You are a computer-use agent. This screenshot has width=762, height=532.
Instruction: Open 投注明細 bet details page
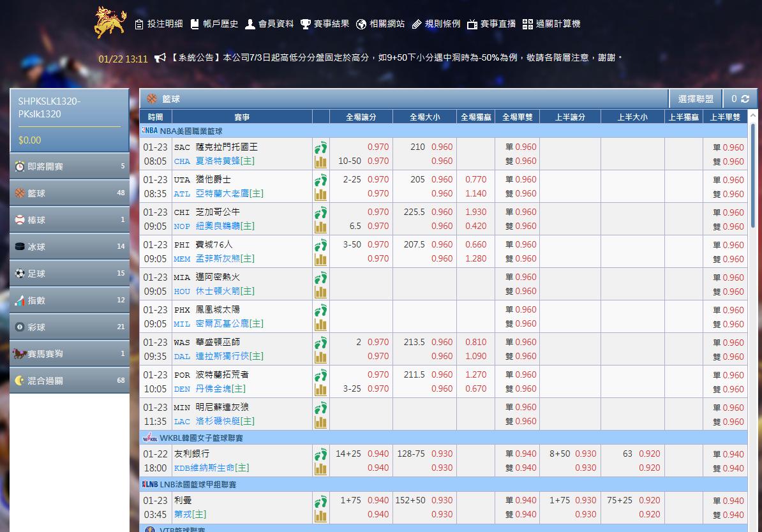158,24
